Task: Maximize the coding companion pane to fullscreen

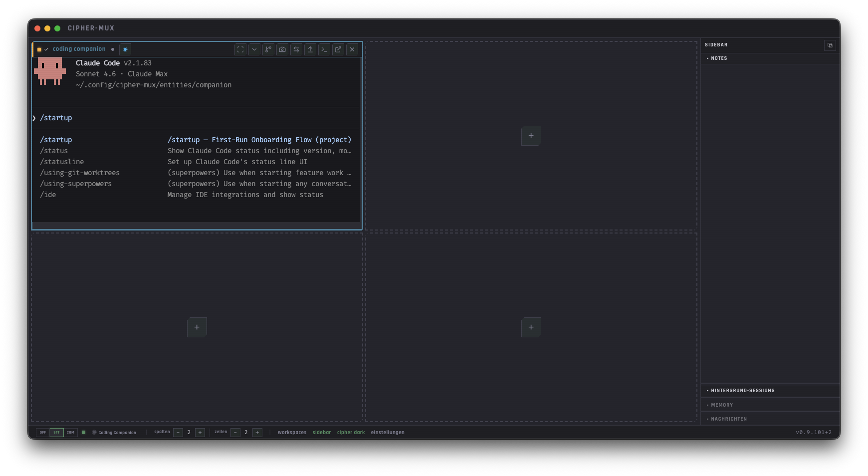Action: coord(240,49)
